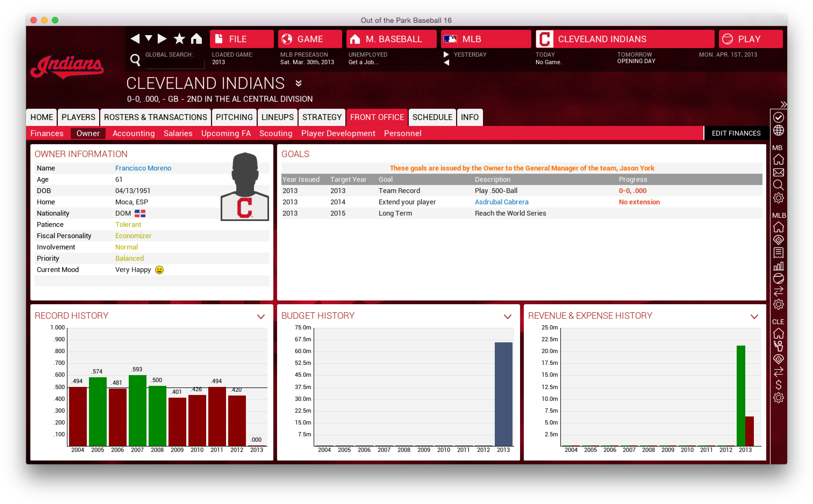Open the Accounting subtab
The image size is (813, 504).
pyautogui.click(x=134, y=133)
